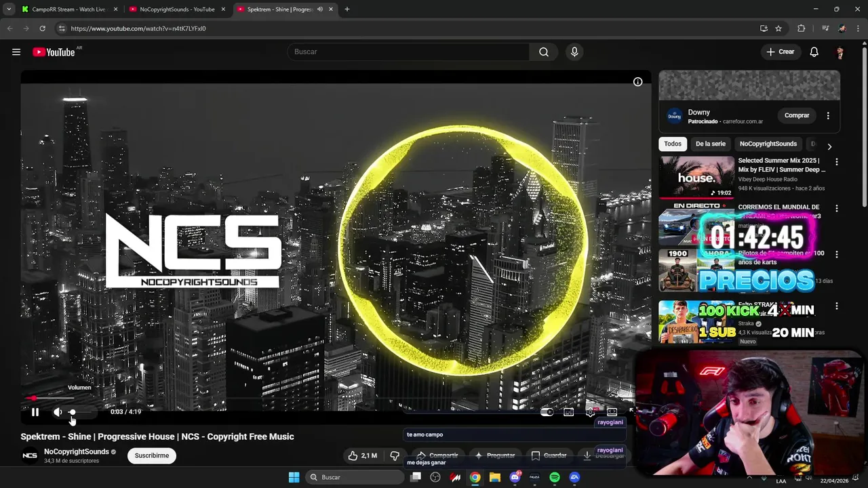The height and width of the screenshot is (488, 868).
Task: Open Chrome profile avatar
Action: (x=842, y=28)
